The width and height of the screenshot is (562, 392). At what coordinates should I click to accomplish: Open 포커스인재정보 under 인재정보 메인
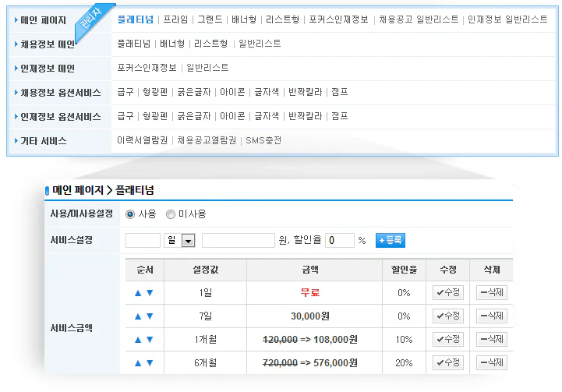(x=147, y=68)
